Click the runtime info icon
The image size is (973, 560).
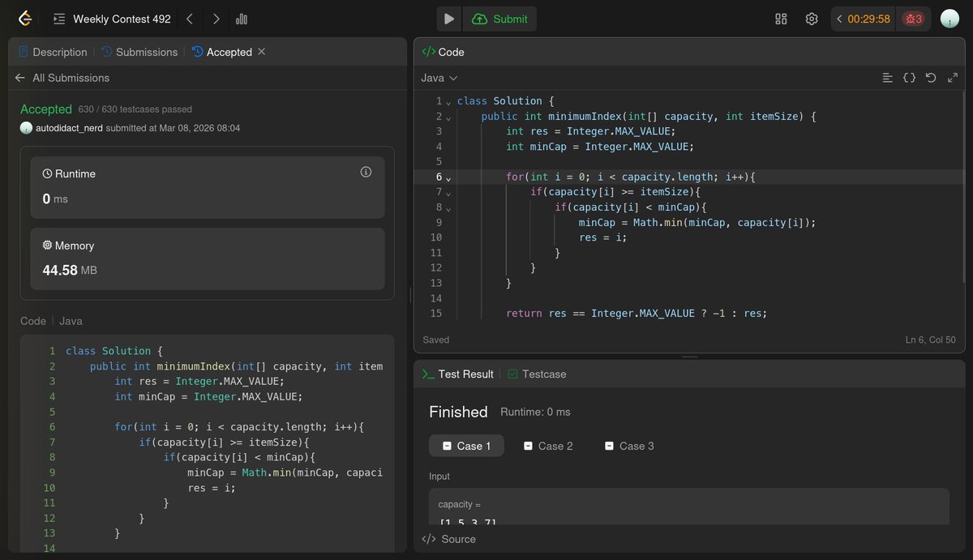pos(366,172)
